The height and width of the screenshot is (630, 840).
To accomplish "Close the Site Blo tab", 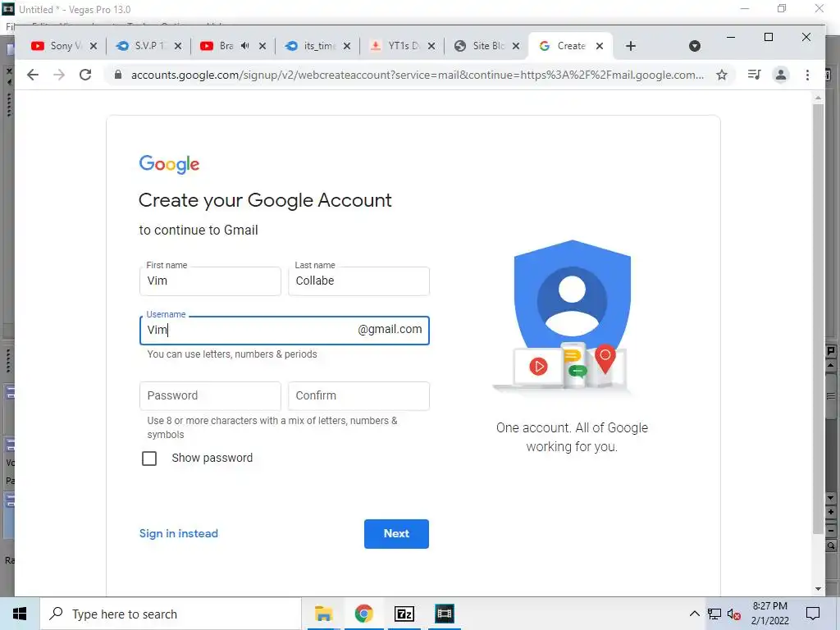I will (516, 46).
